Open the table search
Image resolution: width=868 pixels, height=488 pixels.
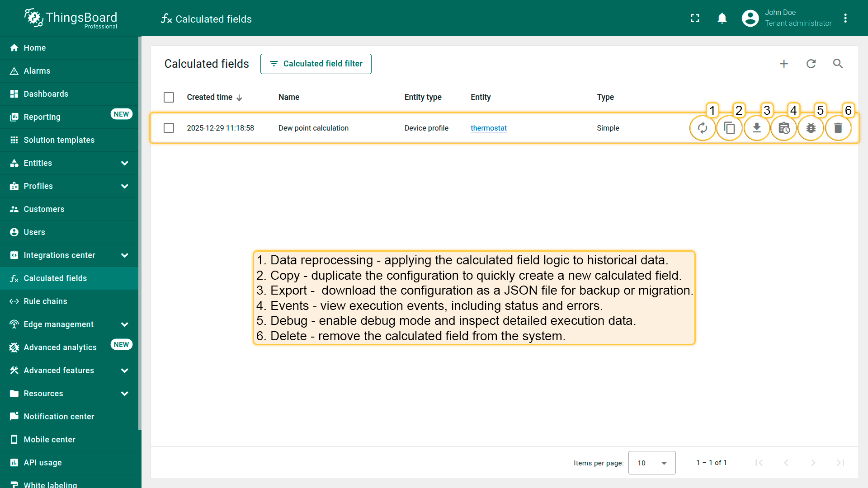[x=838, y=64]
